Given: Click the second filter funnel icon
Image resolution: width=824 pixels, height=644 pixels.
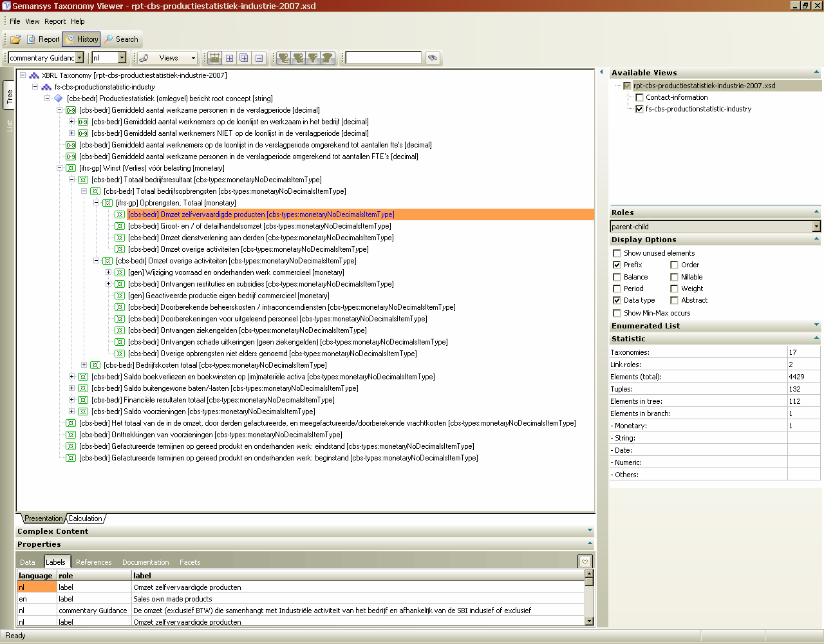Looking at the screenshot, I should point(298,58).
